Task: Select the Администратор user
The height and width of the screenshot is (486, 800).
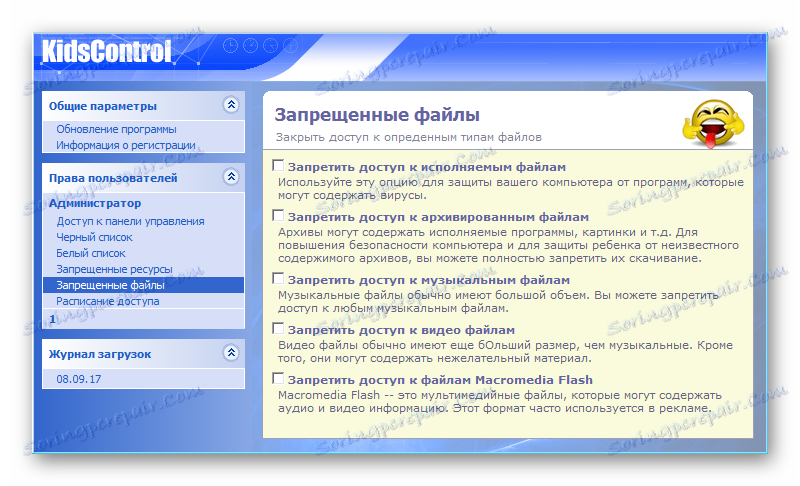Action: (x=95, y=203)
